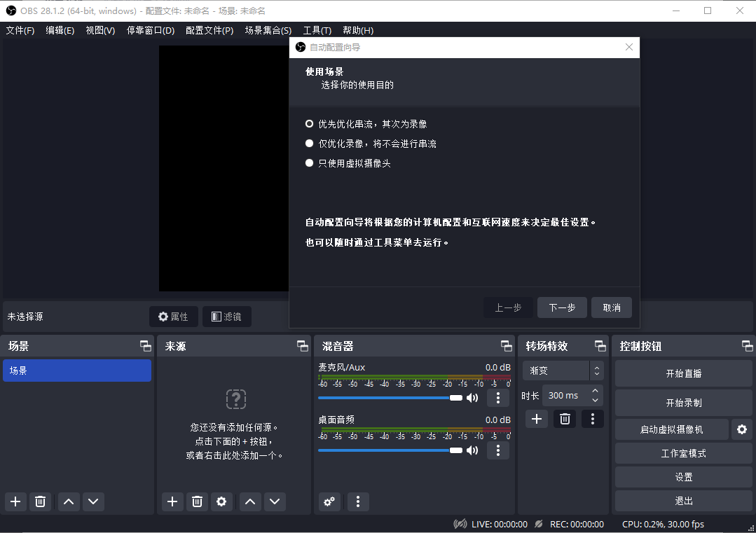Select 优先优化串流，其次为录像 option

366,124
